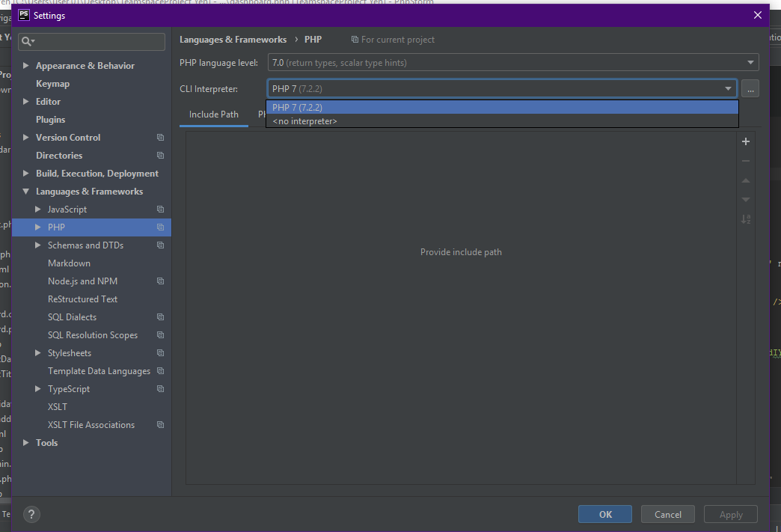
Task: Select Directories in settings tree
Action: click(59, 156)
